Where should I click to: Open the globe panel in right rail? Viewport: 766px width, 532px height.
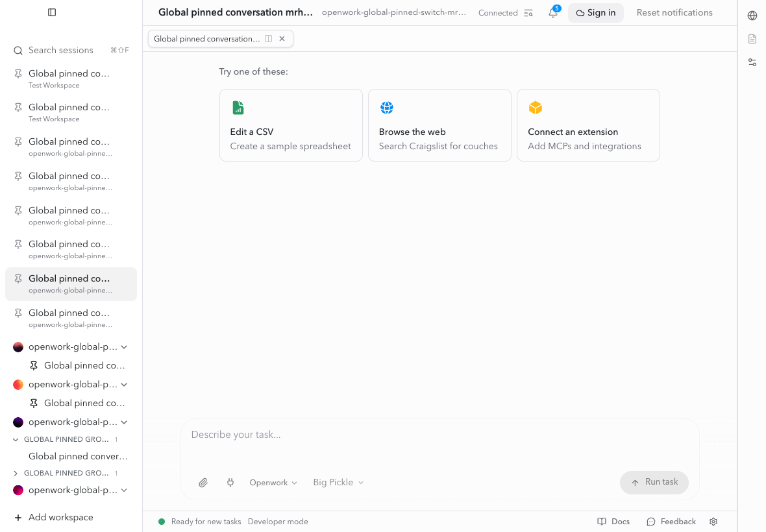tap(752, 16)
